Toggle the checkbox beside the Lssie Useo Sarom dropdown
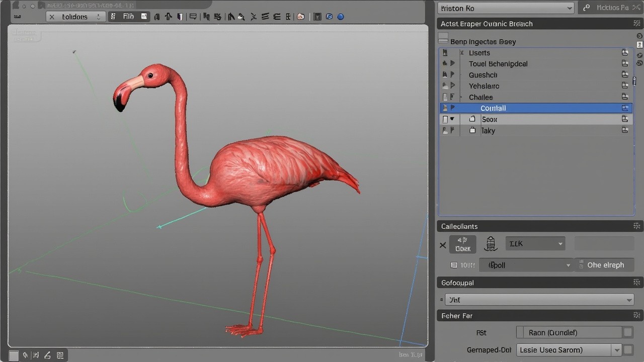The width and height of the screenshot is (644, 362). tap(628, 350)
